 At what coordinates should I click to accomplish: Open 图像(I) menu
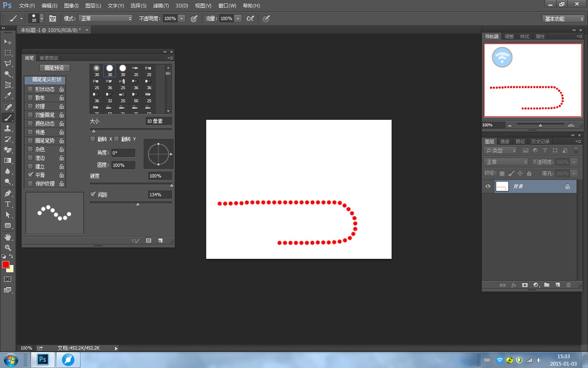(x=71, y=6)
